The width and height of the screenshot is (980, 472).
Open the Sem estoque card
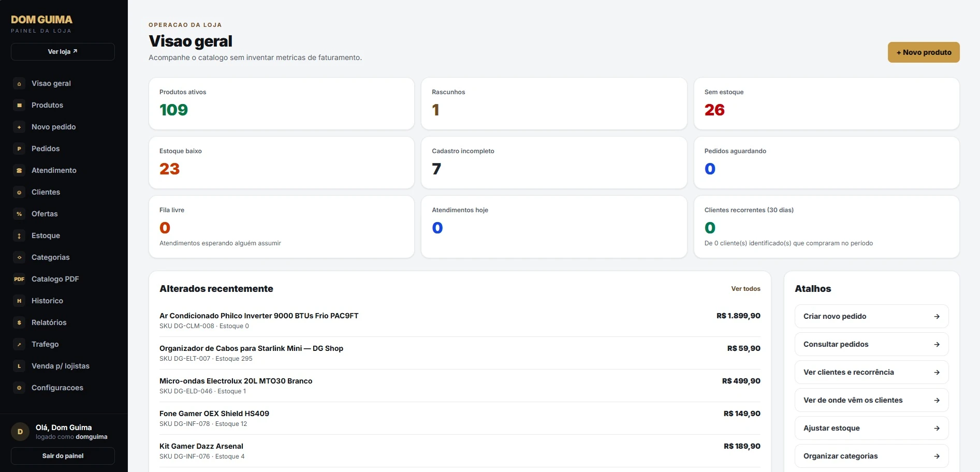tap(827, 104)
